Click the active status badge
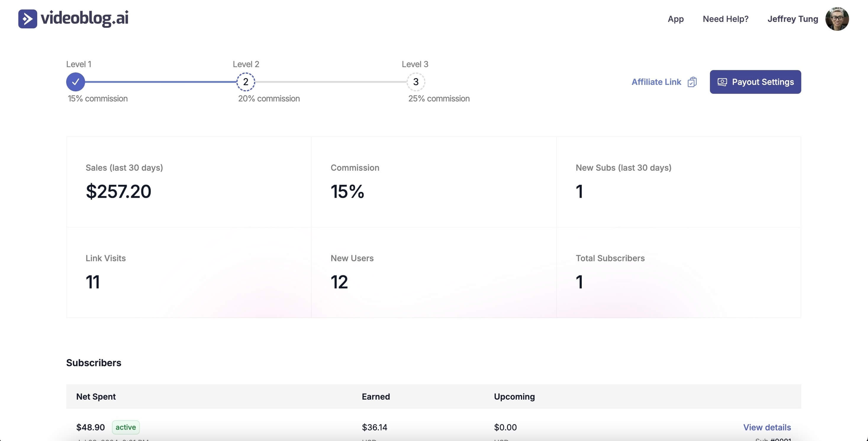Image resolution: width=868 pixels, height=441 pixels. (125, 427)
